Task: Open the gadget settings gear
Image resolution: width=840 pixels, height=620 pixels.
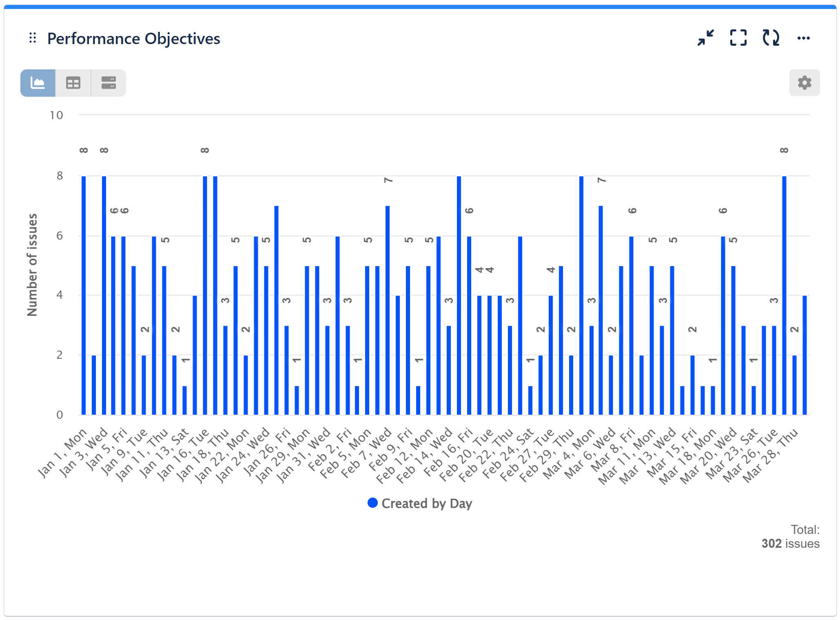Action: click(804, 83)
